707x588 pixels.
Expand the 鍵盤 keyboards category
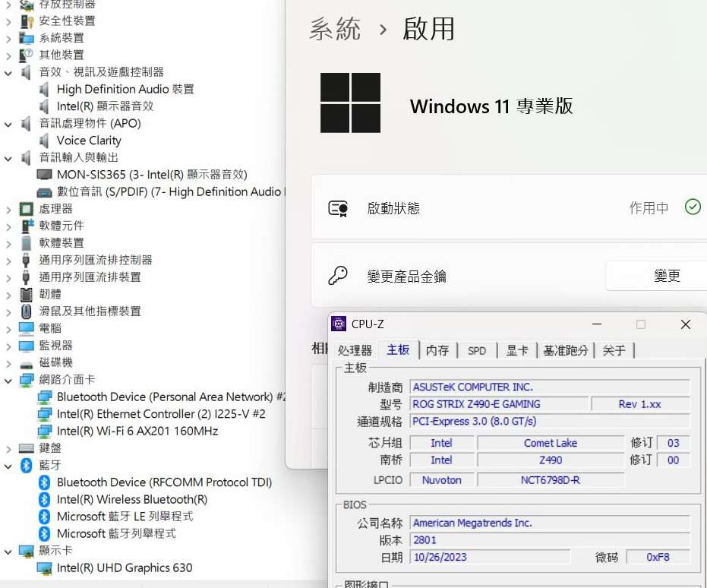(x=8, y=449)
